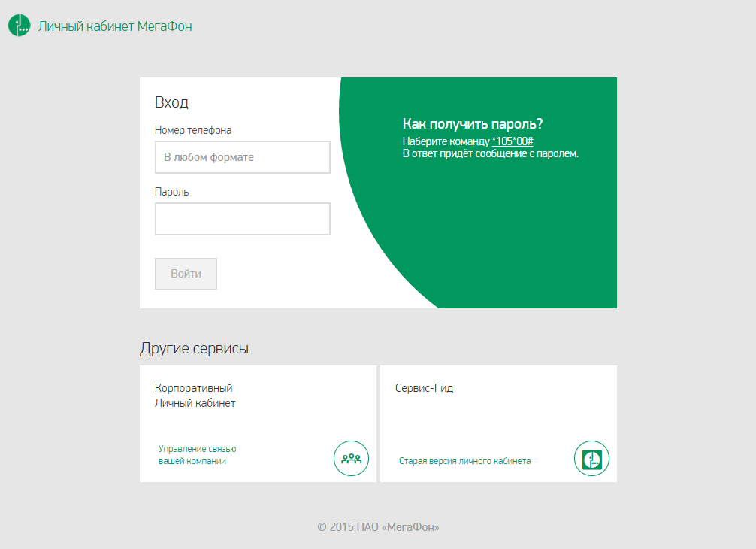Viewport: 756px width, 549px height.
Task: Click the *105*00# command link
Action: pos(513,141)
